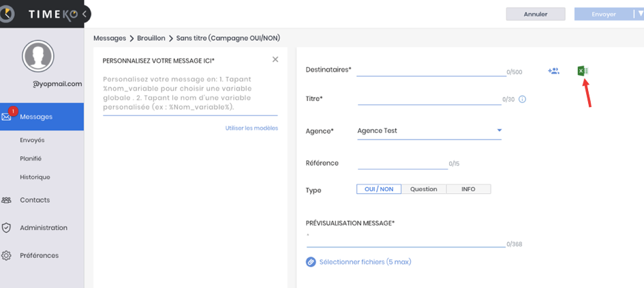Open info tooltip next to Titre field

click(523, 99)
